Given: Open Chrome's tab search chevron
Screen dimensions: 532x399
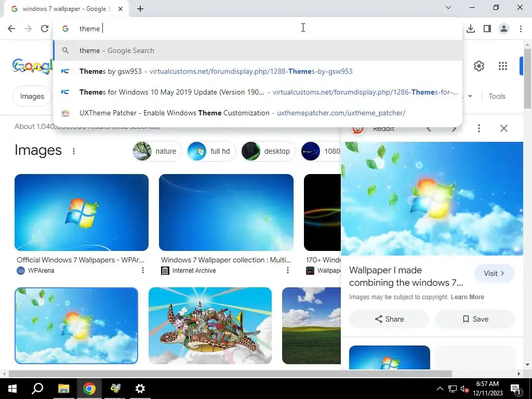Looking at the screenshot, I should (448, 7).
